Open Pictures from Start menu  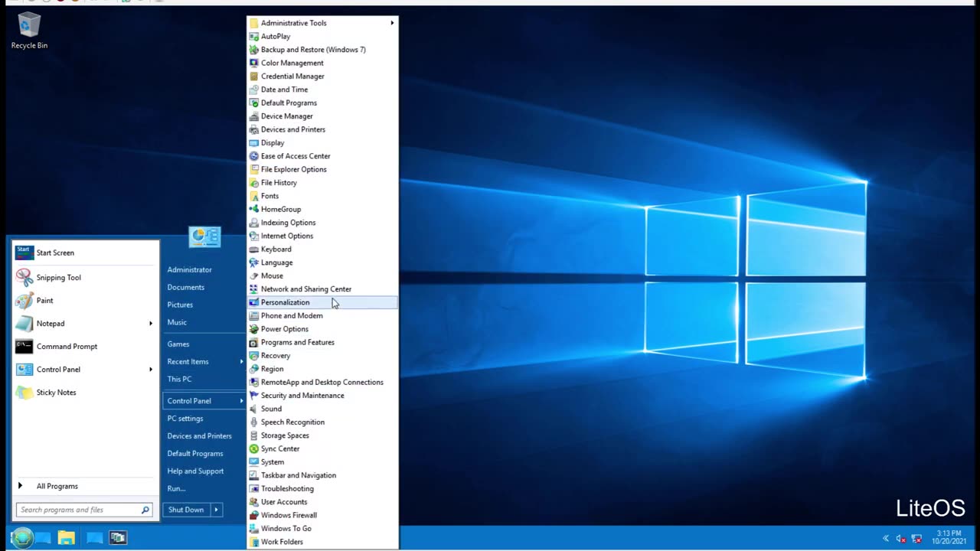click(x=180, y=305)
